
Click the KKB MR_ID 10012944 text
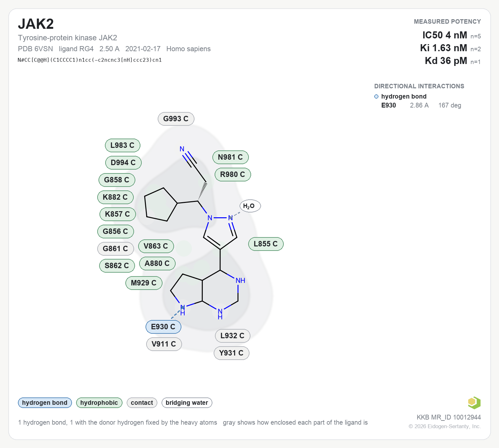(449, 417)
